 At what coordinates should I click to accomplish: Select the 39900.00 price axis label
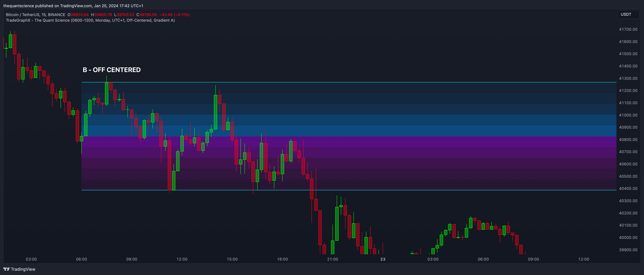point(628,250)
